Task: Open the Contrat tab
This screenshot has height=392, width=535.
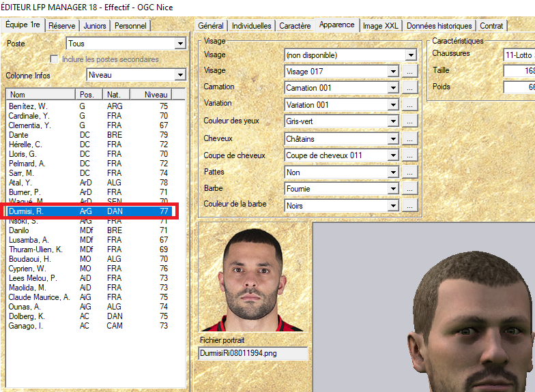Action: pos(491,26)
